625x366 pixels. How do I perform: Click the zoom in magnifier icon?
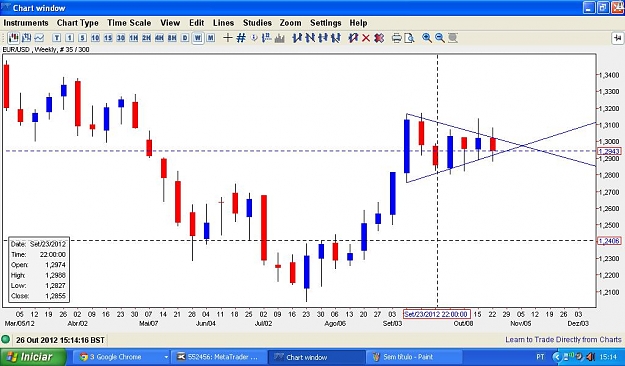[x=426, y=38]
